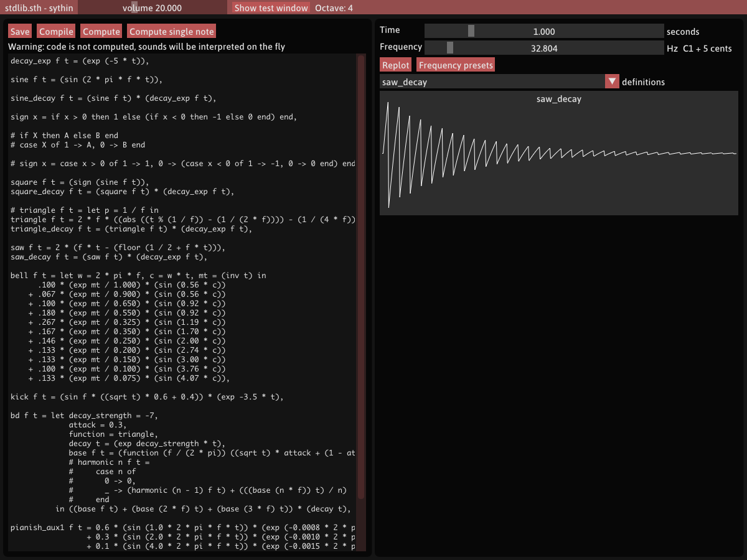747x560 pixels.
Task: Open the Frequency presets menu
Action: coord(456,65)
